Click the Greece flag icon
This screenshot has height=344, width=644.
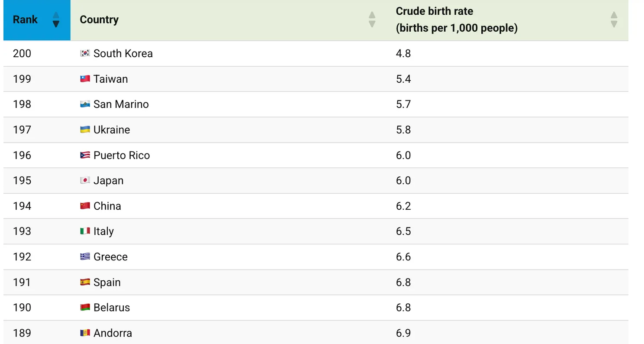(x=85, y=257)
